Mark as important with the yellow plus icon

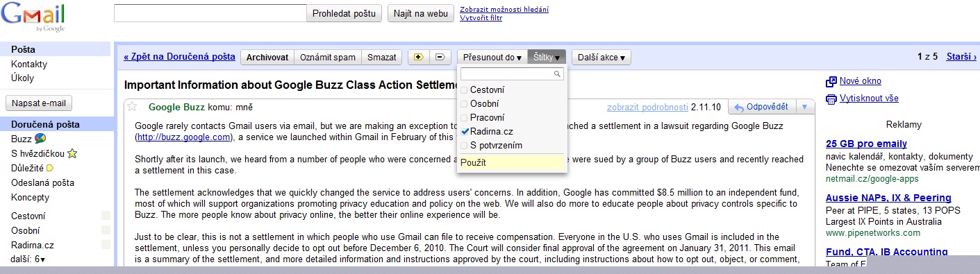418,58
